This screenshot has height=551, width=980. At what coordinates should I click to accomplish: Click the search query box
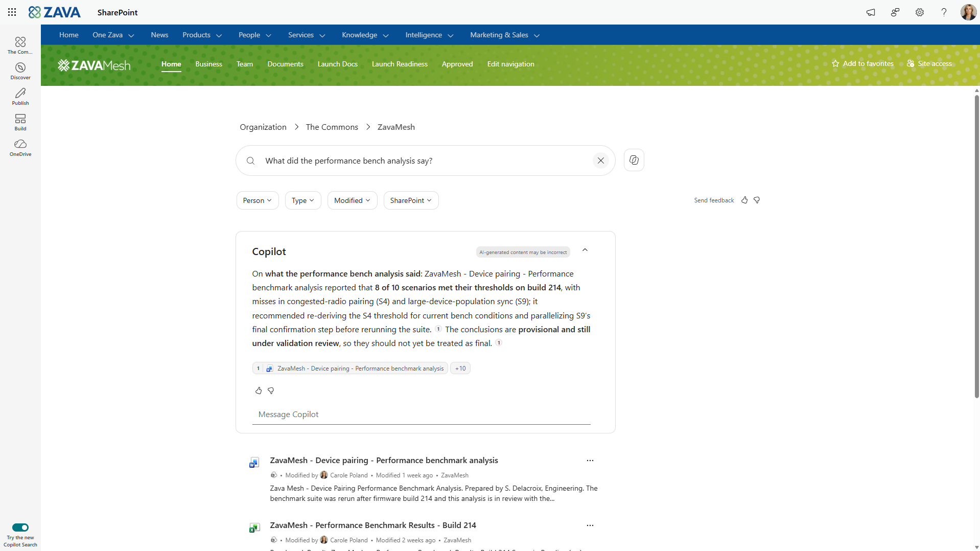[425, 160]
